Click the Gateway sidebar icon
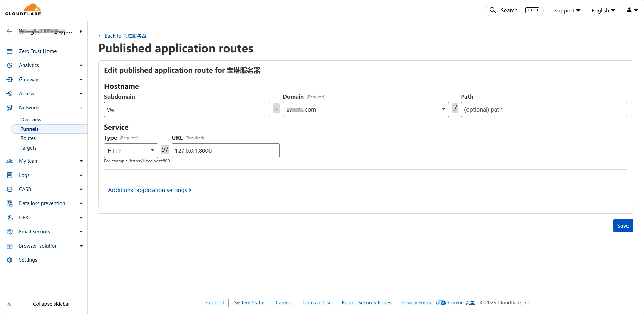 coord(10,80)
